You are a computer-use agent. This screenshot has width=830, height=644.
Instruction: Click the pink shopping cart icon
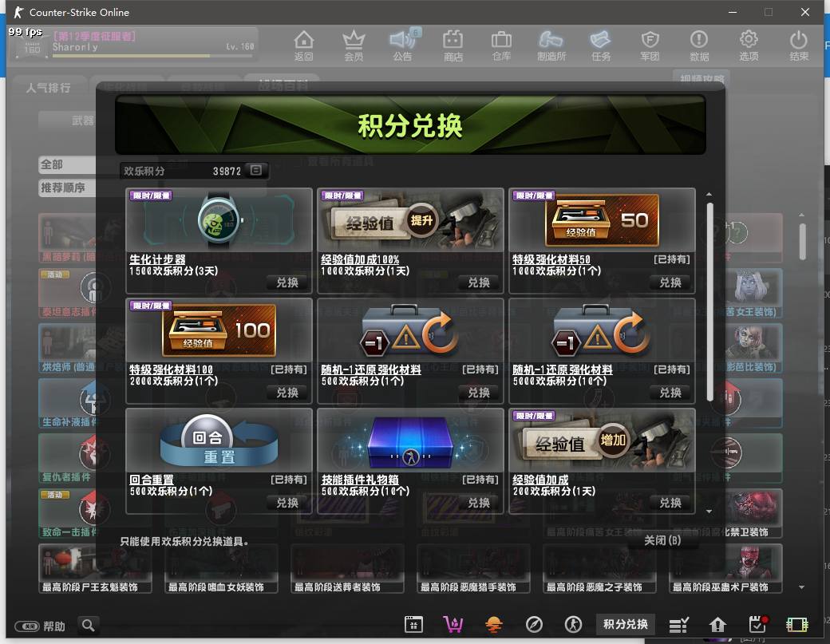click(x=453, y=624)
